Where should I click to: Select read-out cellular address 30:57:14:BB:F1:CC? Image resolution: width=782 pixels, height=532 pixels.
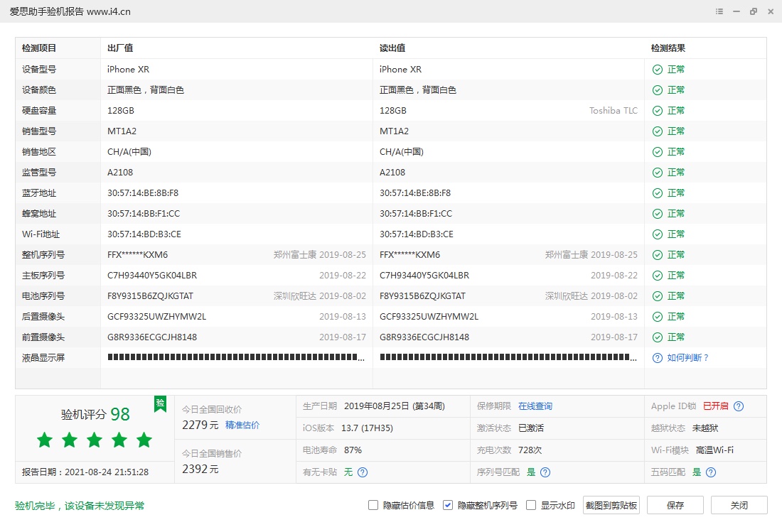point(416,213)
